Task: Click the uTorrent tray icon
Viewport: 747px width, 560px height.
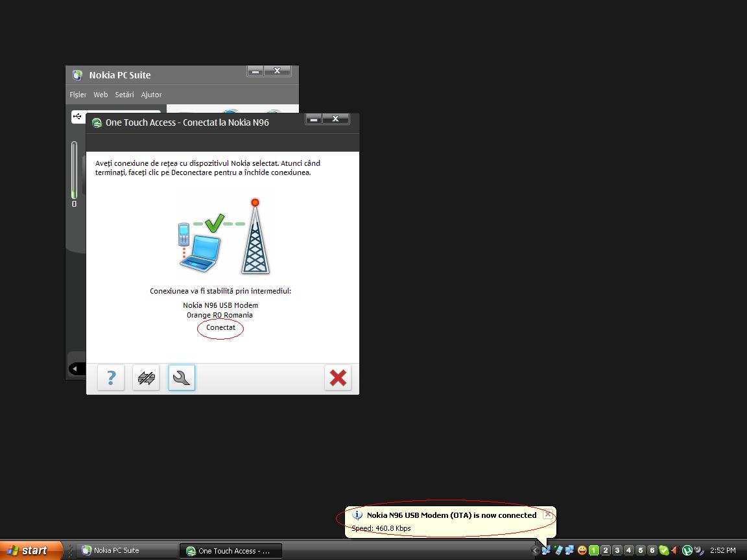Action: click(x=687, y=550)
